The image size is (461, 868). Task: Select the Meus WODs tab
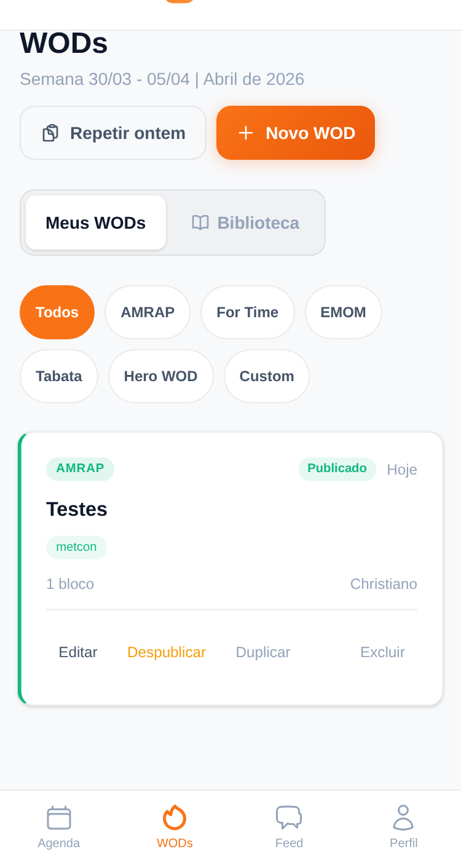coord(95,223)
